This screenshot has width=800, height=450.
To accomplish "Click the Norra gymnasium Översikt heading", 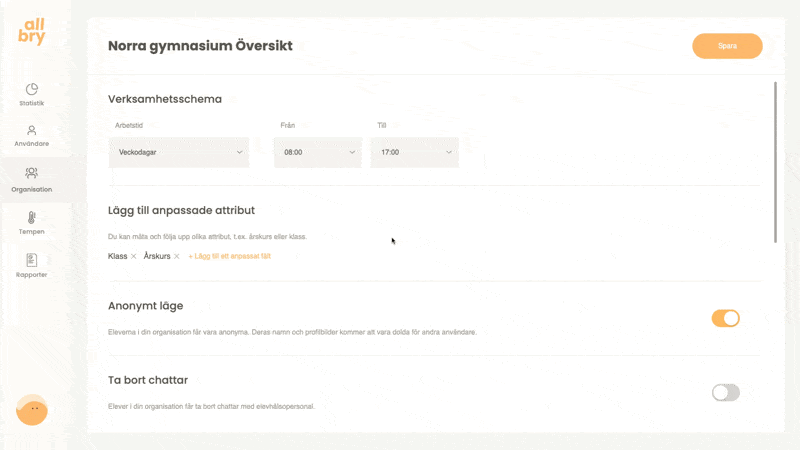I will click(x=200, y=46).
